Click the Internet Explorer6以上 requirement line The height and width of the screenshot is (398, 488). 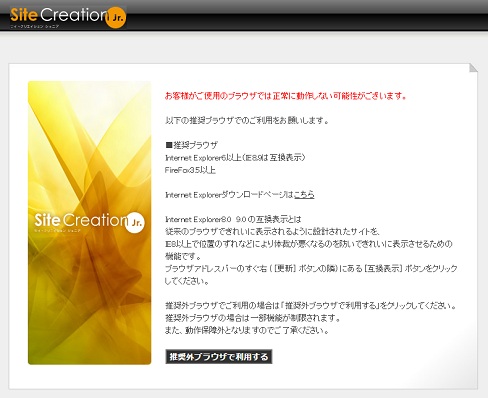(x=235, y=157)
